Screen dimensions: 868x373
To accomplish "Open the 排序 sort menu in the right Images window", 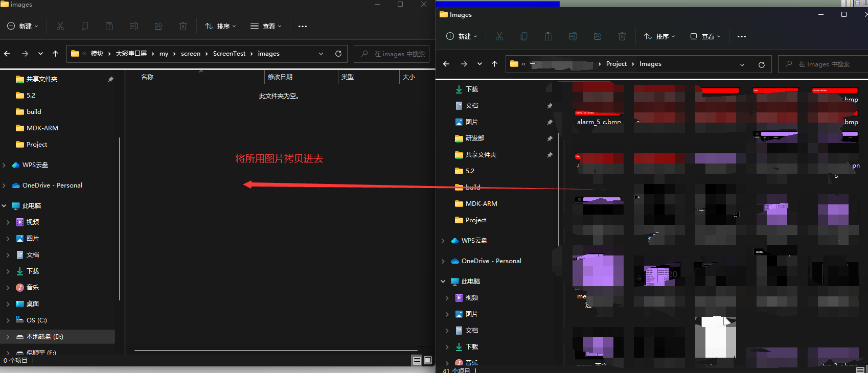I will [x=659, y=36].
